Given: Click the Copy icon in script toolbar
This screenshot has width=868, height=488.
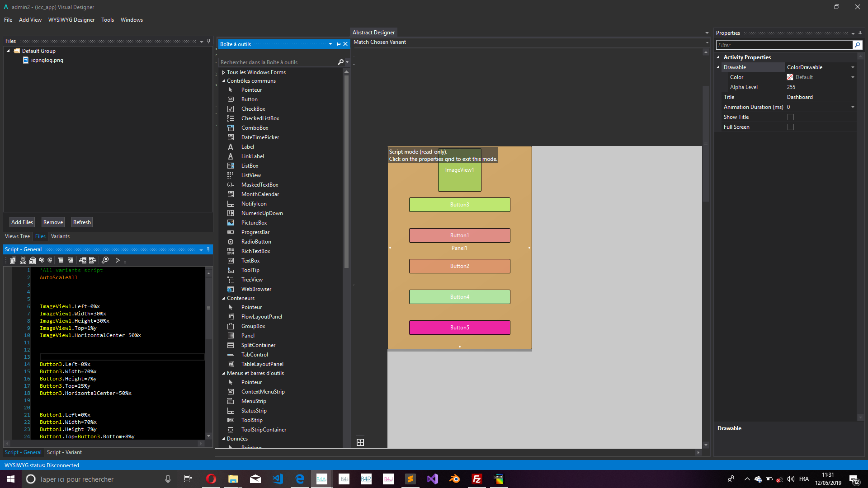Looking at the screenshot, I should coord(13,260).
